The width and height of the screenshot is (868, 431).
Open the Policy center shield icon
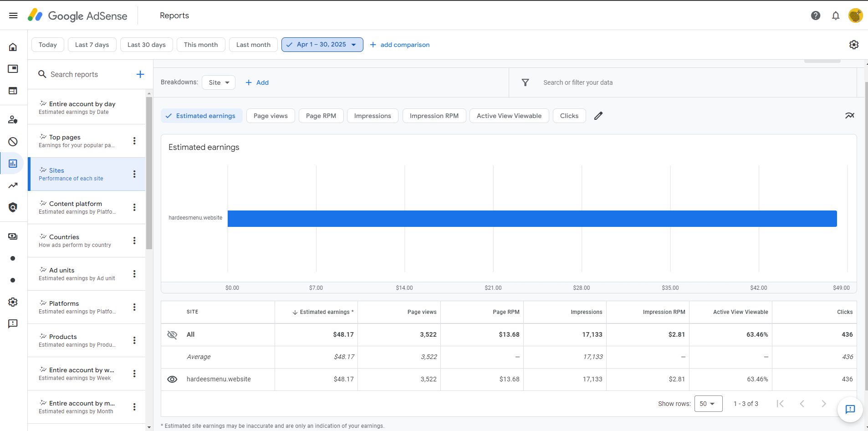click(x=13, y=207)
